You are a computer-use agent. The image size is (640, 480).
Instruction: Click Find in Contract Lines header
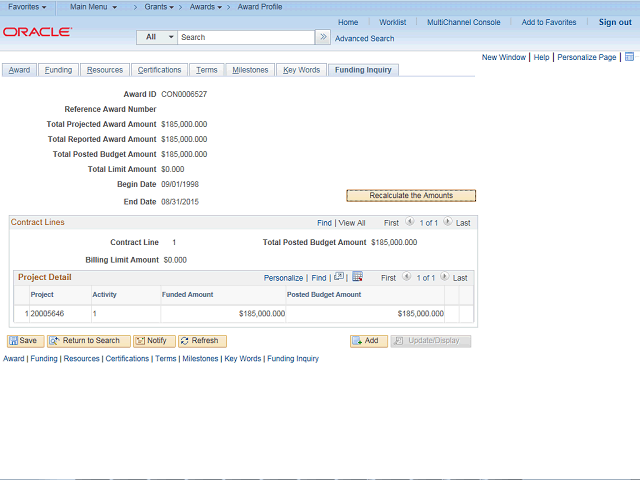324,223
